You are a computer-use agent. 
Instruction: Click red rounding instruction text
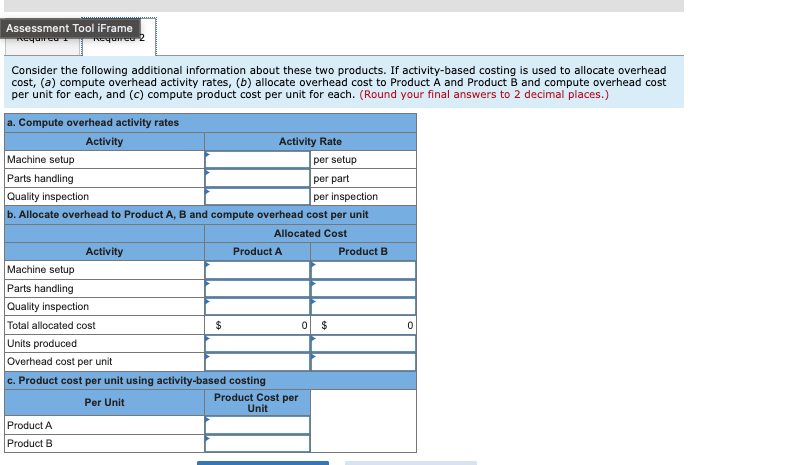point(484,94)
